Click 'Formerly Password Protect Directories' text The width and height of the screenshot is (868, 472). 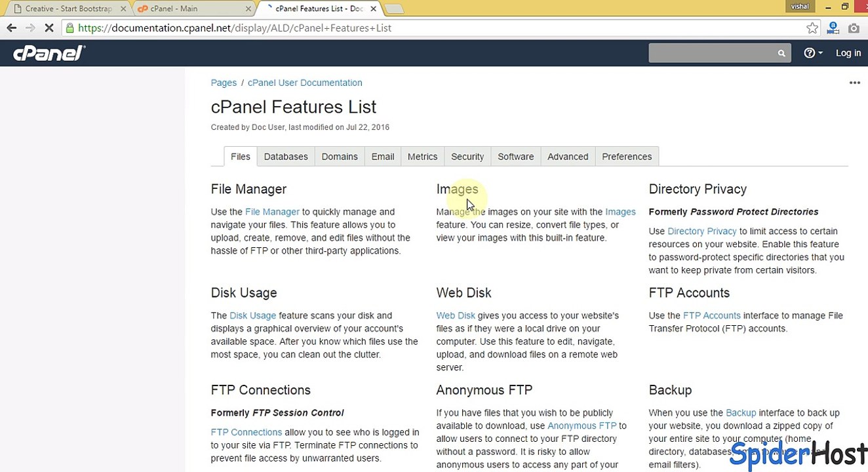tap(734, 212)
